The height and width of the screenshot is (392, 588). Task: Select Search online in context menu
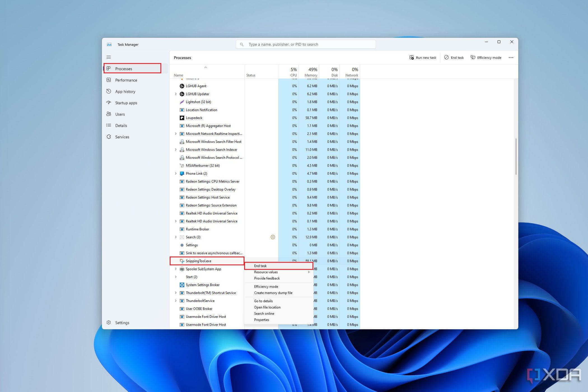(x=279, y=314)
